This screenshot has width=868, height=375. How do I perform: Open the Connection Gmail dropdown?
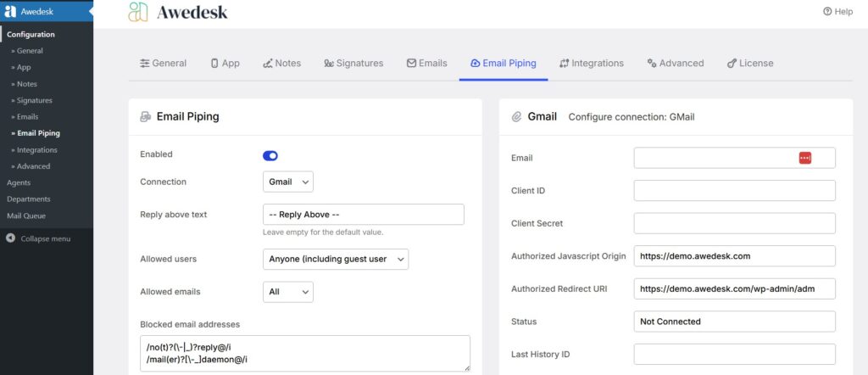click(287, 182)
